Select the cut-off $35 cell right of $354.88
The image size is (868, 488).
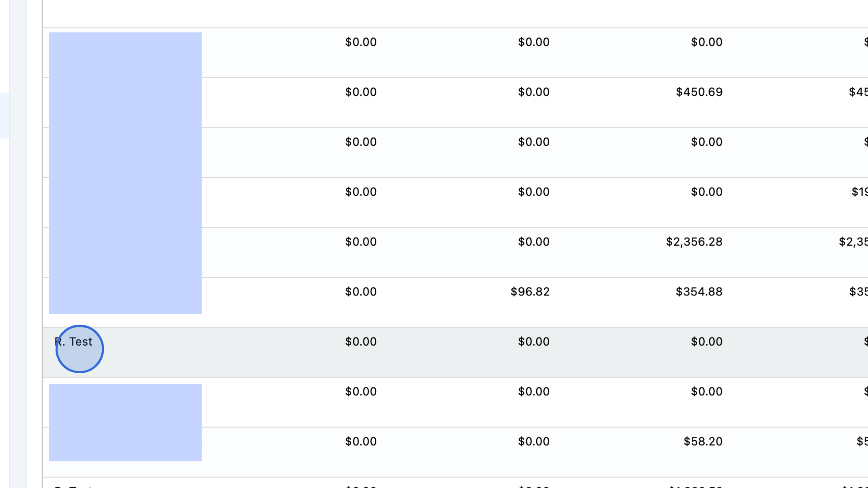tap(858, 292)
